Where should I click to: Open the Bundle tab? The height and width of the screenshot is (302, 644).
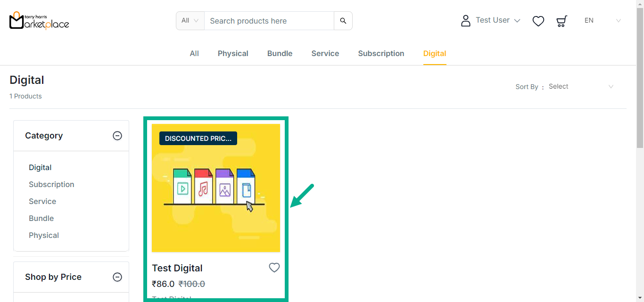tap(280, 54)
